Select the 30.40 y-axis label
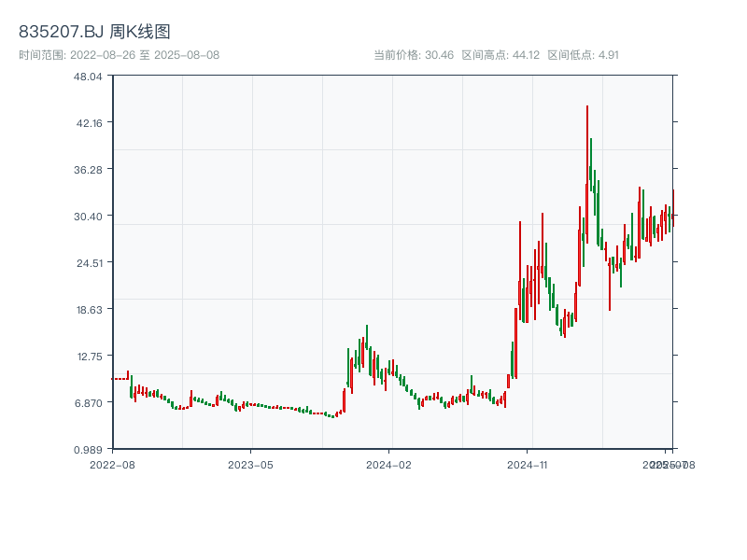Viewport: 747px width, 560px height. coord(88,217)
